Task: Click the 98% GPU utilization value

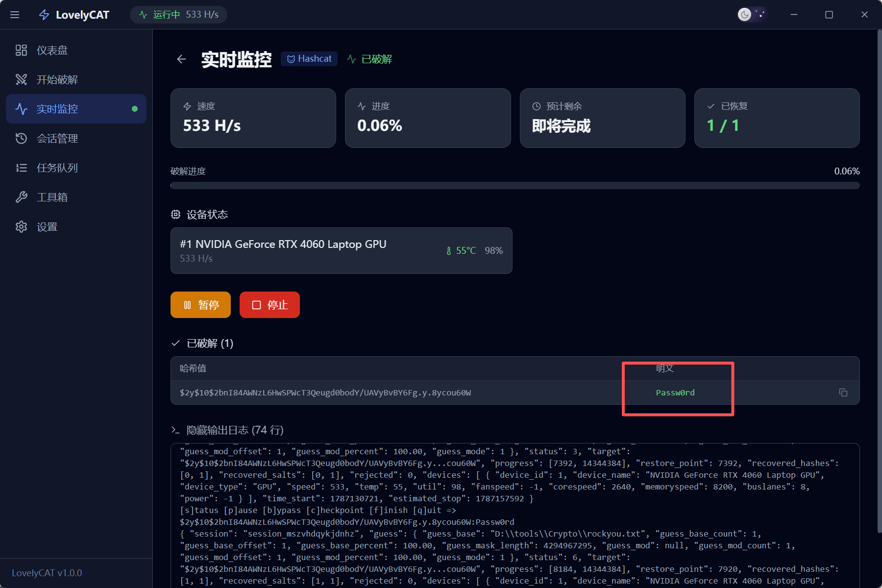Action: pos(493,250)
